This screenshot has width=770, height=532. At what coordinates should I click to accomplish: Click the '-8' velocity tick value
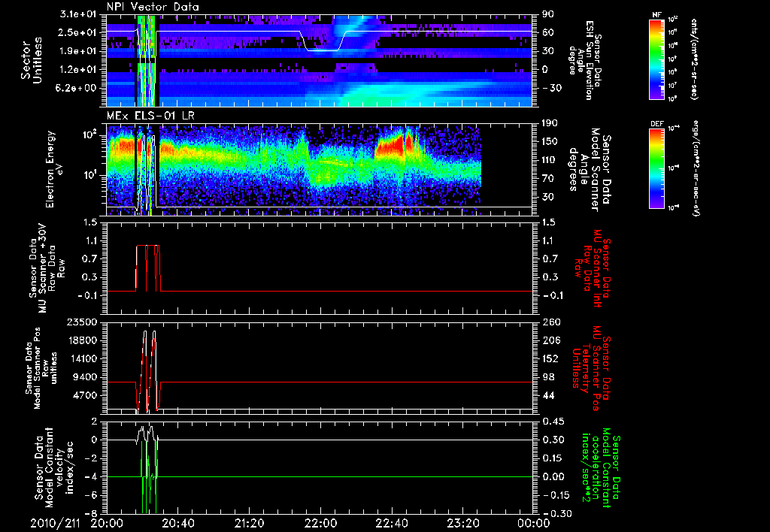(91, 514)
